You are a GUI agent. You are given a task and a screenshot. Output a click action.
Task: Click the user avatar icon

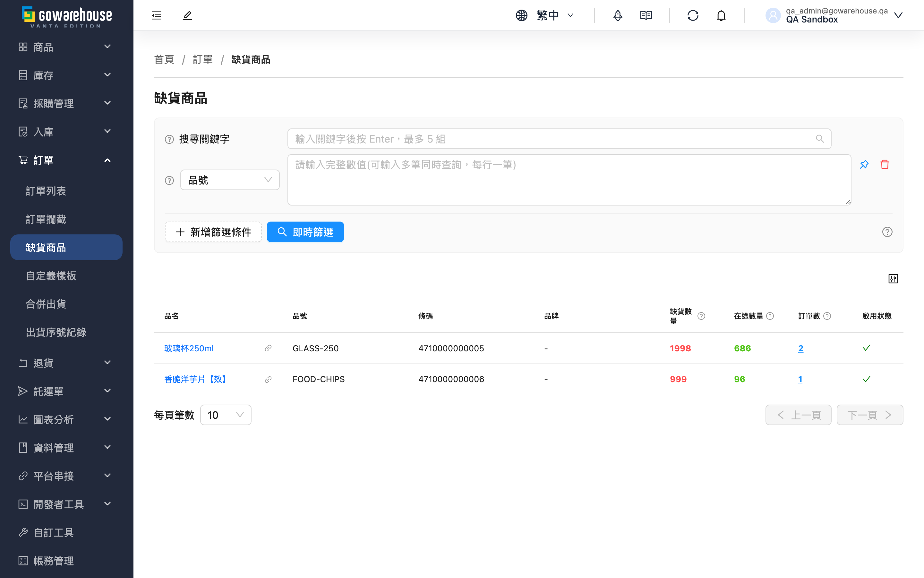tap(773, 15)
